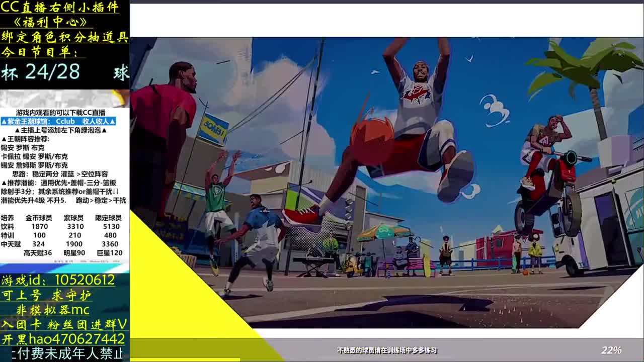Image resolution: width=644 pixels, height=362 pixels.
Task: Click the loading tip about practicing in 训练场
Action: [x=387, y=350]
